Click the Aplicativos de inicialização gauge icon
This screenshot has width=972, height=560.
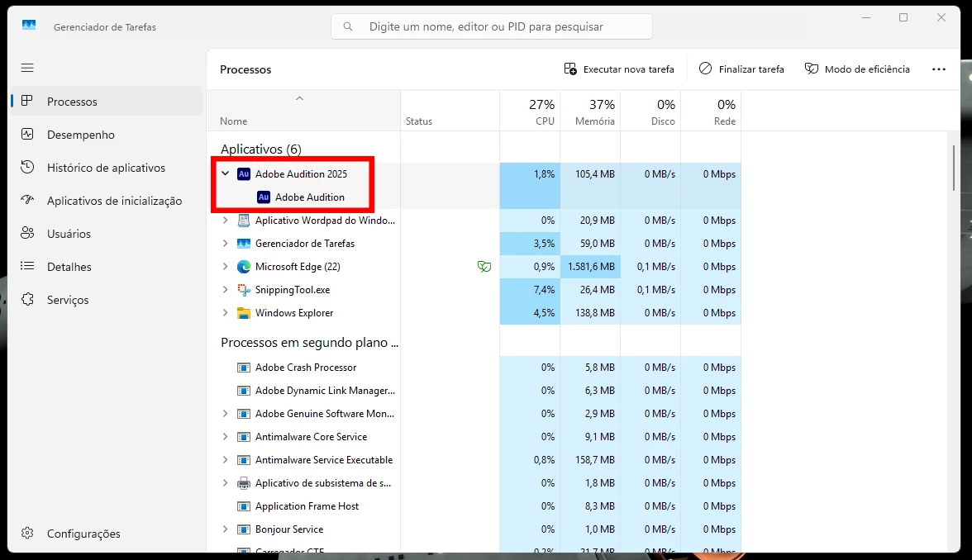click(x=27, y=200)
